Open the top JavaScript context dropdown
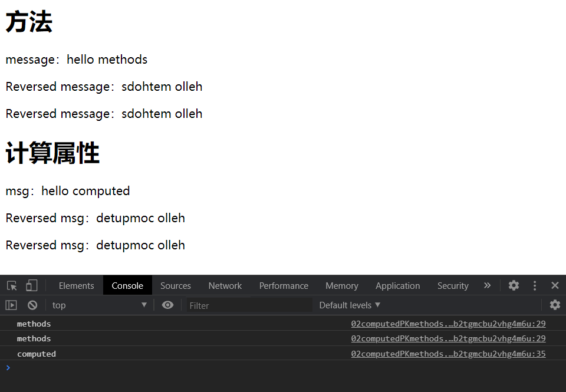566x392 pixels. click(99, 305)
